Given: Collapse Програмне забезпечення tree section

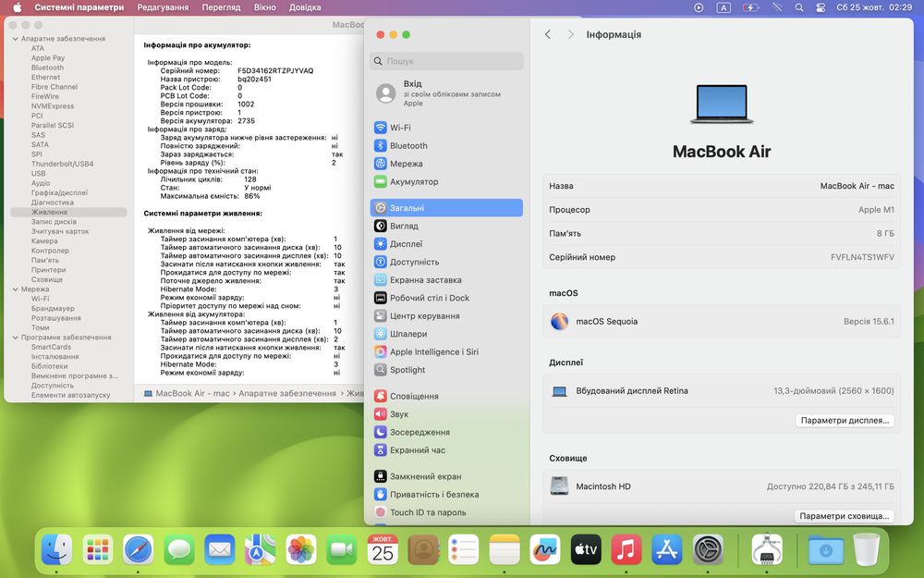Looking at the screenshot, I should click(16, 338).
